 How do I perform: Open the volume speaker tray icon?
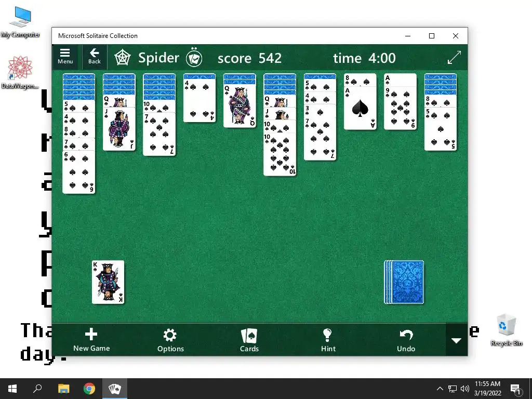click(465, 389)
